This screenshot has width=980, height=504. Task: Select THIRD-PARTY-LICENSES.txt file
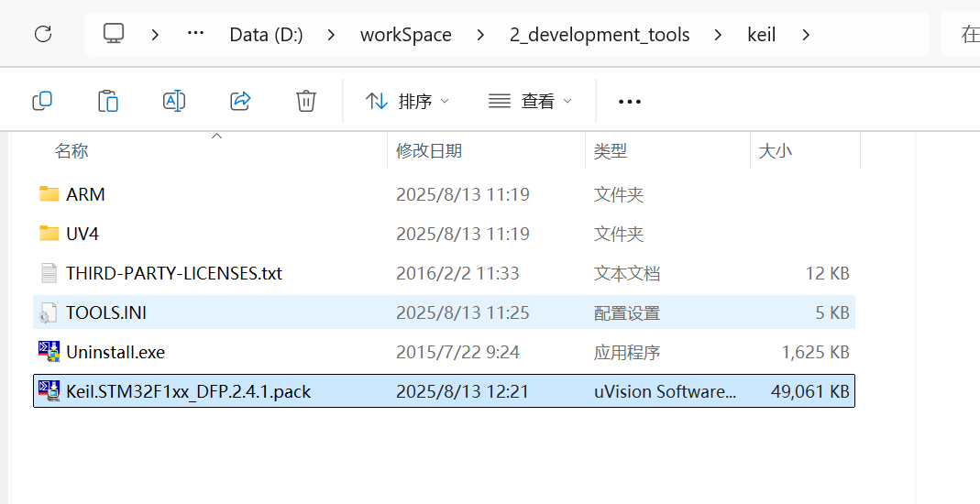(444, 273)
